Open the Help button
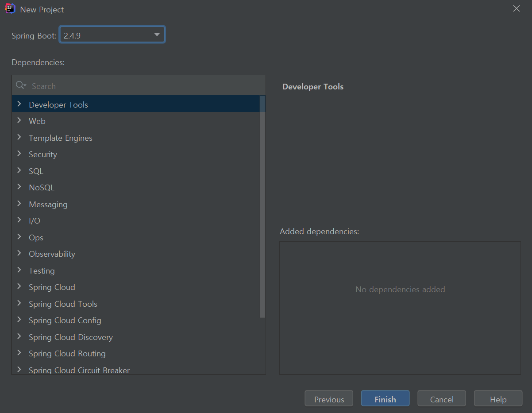 (498, 398)
